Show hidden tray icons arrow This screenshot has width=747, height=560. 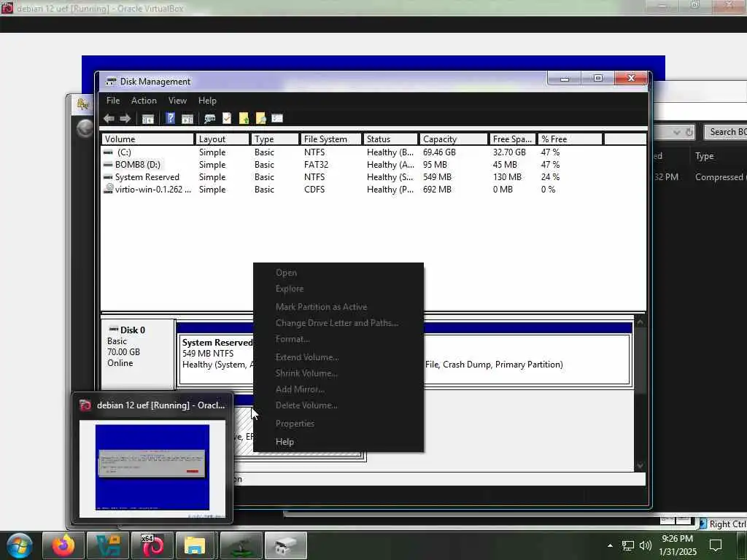coord(611,545)
